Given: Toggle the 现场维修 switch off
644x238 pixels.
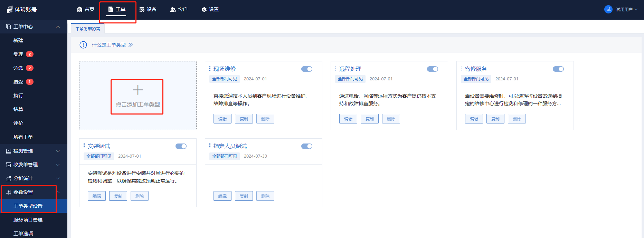Looking at the screenshot, I should tap(307, 69).
